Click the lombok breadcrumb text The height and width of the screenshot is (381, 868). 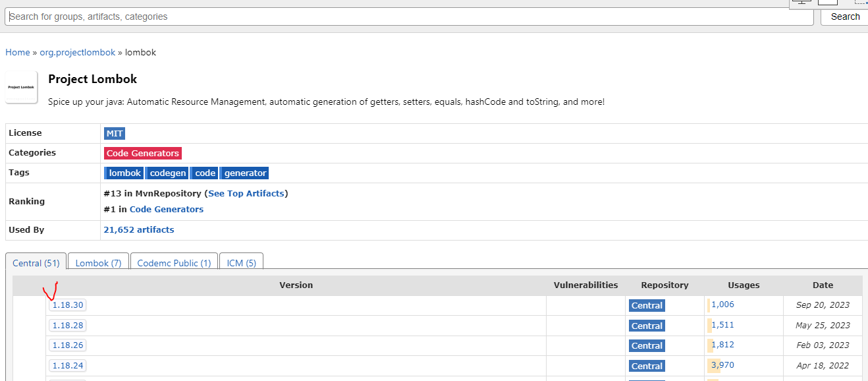140,52
